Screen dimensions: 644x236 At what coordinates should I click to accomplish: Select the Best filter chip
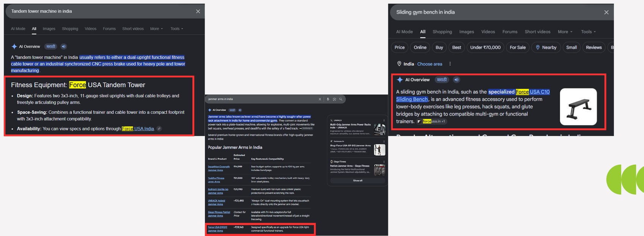457,47
